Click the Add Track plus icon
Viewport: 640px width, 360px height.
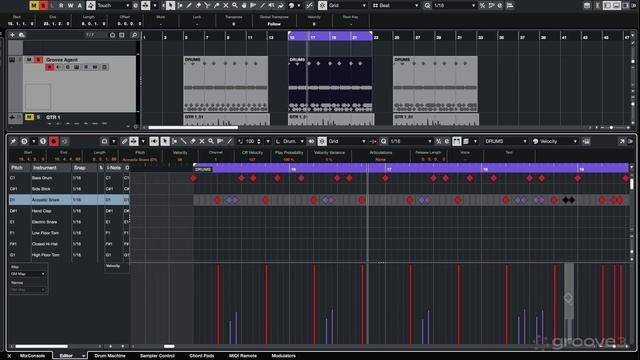coord(12,35)
